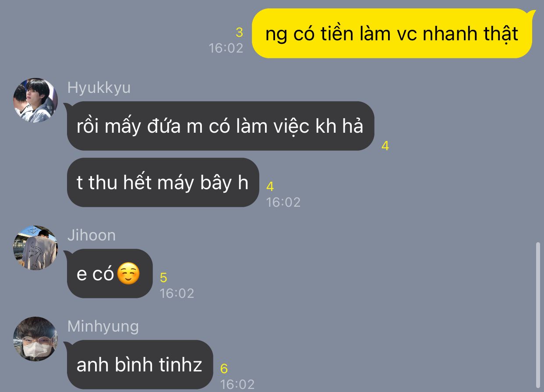This screenshot has height=392, width=544.
Task: Click the 16:02 timestamp beside the yellow bubble
Action: point(226,48)
